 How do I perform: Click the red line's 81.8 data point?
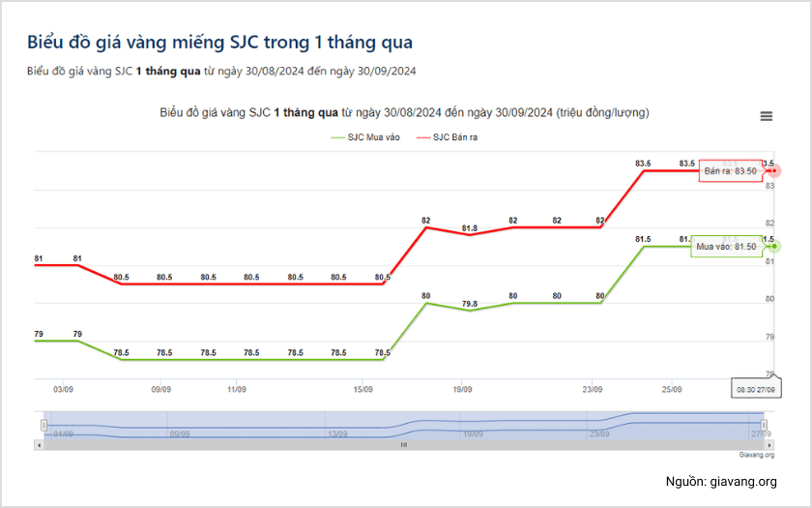click(470, 235)
